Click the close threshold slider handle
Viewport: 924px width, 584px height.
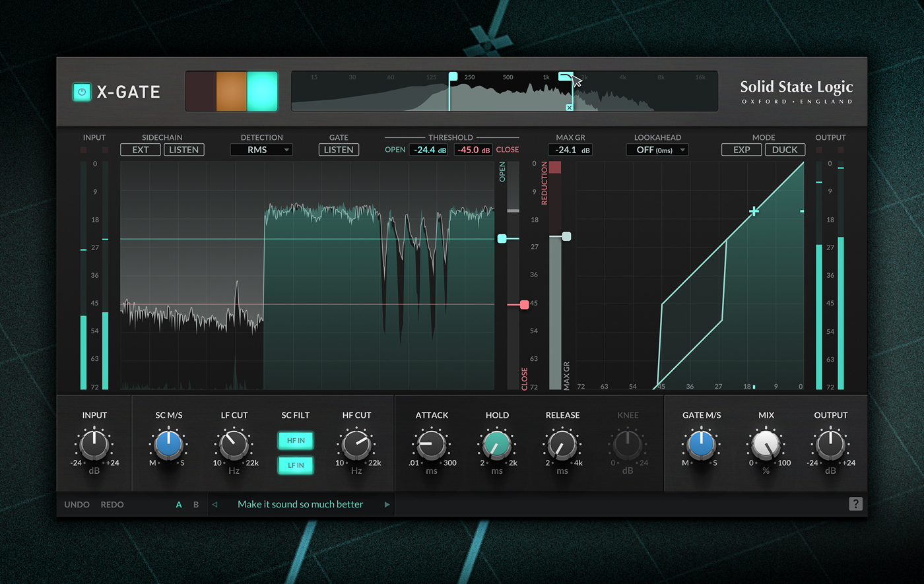524,304
